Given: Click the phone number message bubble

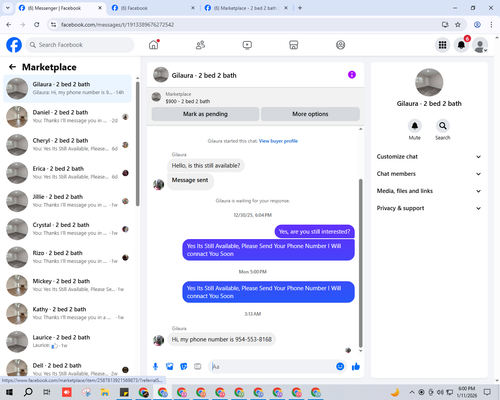Looking at the screenshot, I should coord(222,339).
